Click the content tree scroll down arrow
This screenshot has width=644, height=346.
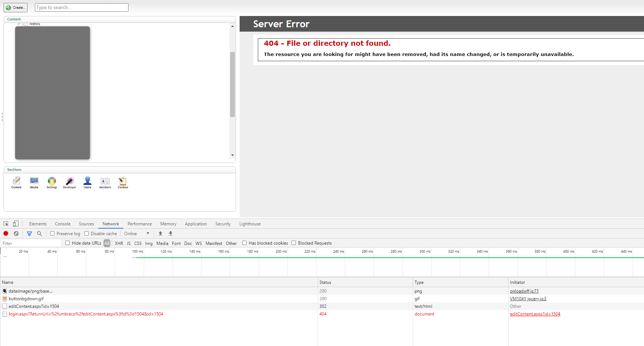coord(232,155)
